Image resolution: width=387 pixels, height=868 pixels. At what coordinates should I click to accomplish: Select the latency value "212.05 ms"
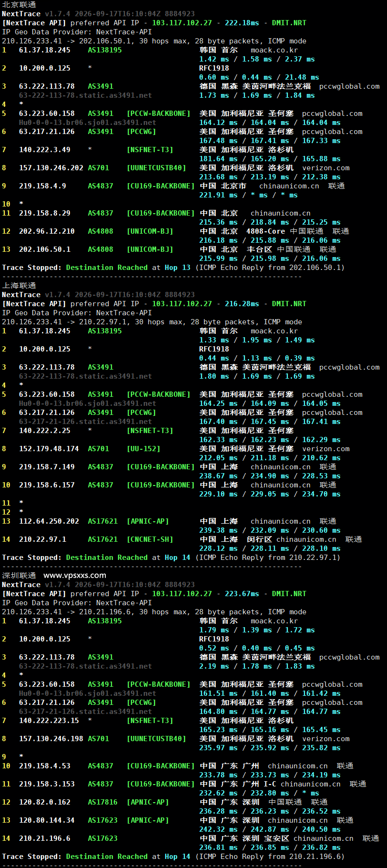[x=218, y=458]
